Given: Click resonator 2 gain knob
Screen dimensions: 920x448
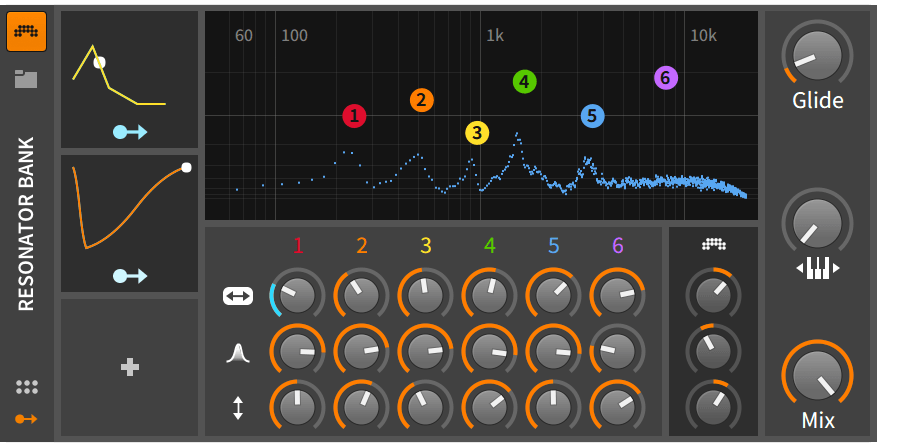Looking at the screenshot, I should click(361, 408).
